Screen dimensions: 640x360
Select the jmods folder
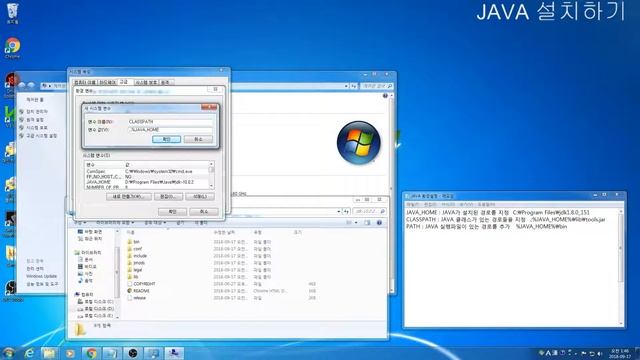136,262
